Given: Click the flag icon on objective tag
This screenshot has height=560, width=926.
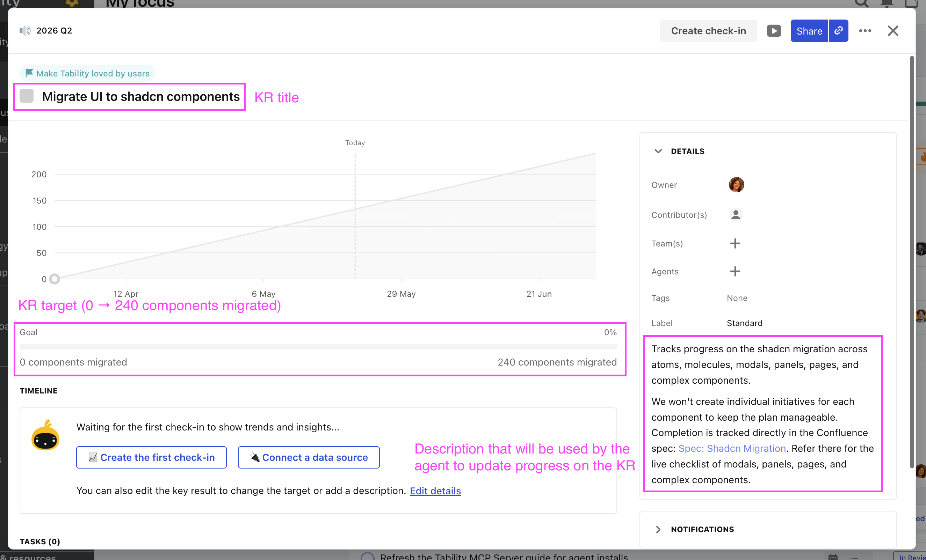Looking at the screenshot, I should pyautogui.click(x=29, y=73).
